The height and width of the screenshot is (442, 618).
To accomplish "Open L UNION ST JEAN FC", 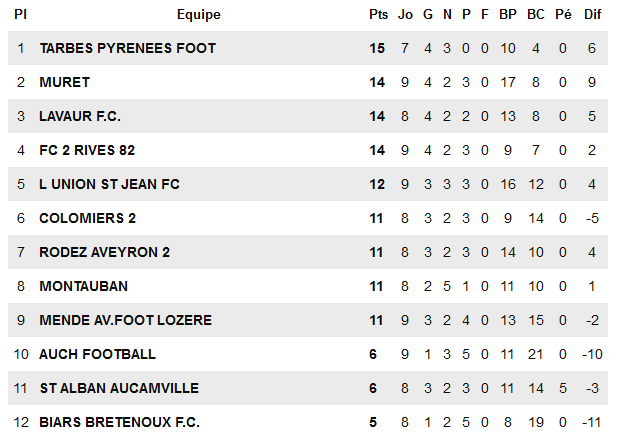I will tap(109, 184).
